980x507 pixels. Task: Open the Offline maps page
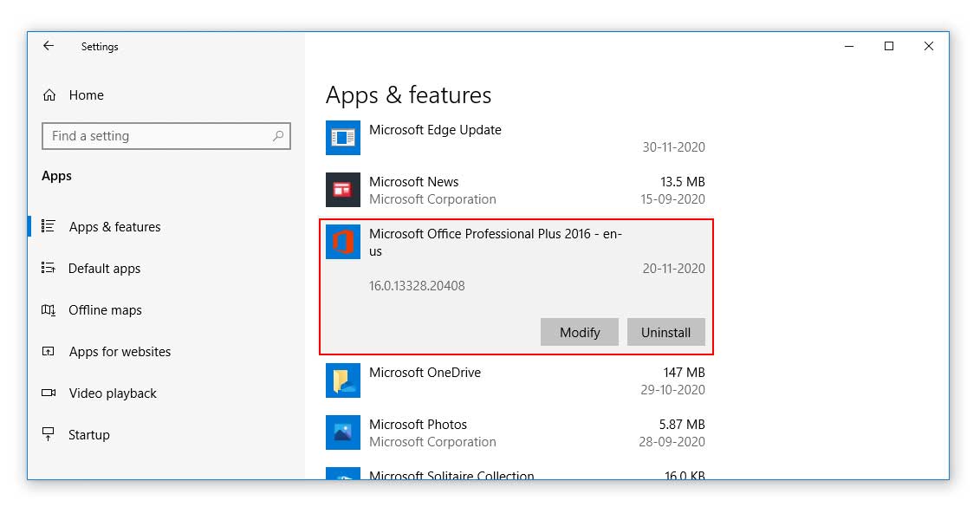[x=105, y=310]
